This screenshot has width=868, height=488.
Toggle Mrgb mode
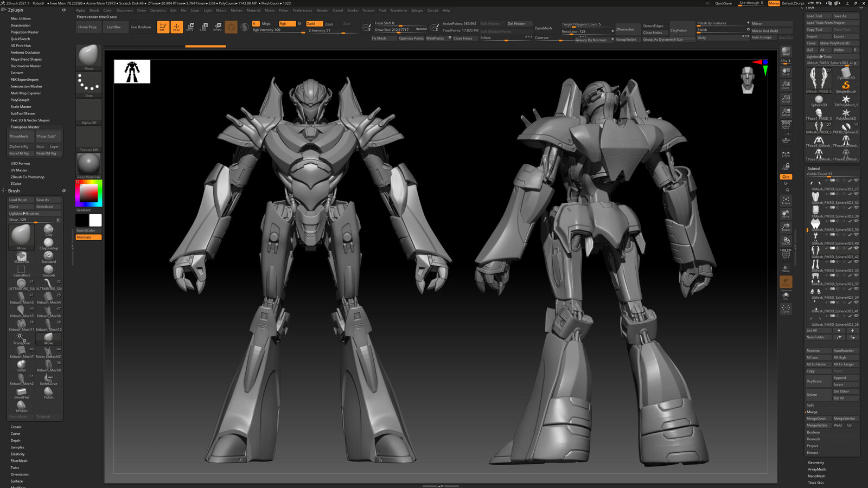266,24
